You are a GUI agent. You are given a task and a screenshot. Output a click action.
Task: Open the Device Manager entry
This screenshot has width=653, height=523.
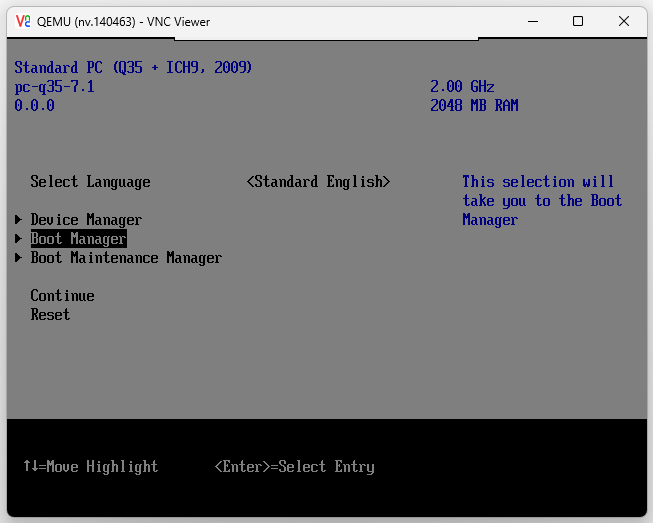[86, 220]
